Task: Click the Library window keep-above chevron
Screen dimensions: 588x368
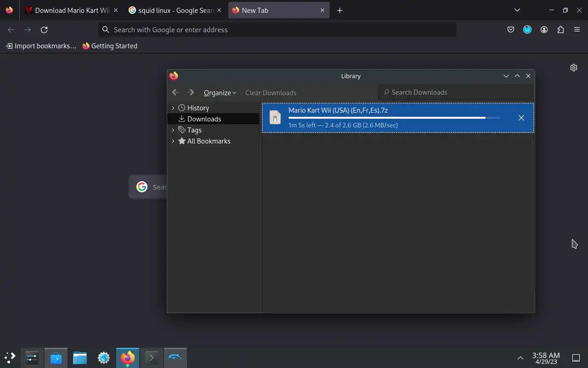Action: [517, 76]
